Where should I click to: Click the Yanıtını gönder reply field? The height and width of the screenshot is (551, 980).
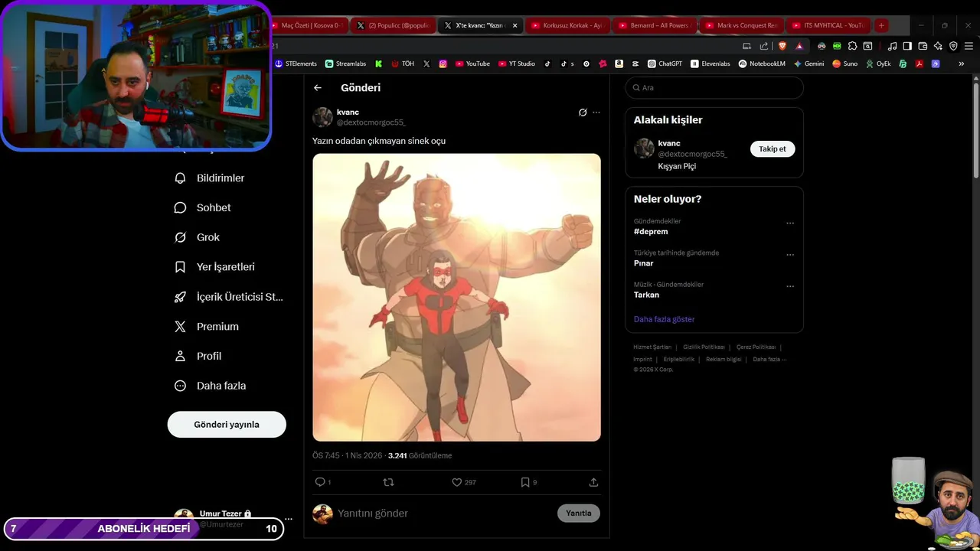point(444,514)
